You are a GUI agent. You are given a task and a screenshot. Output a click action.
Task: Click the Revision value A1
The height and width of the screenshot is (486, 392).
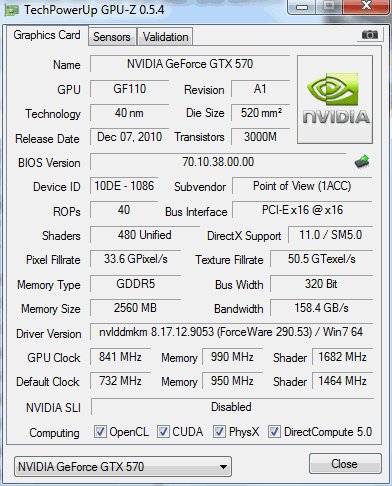260,89
